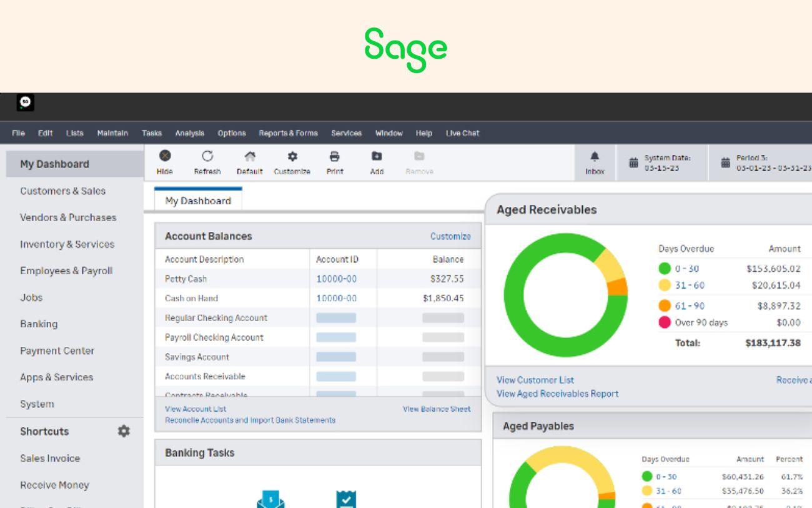This screenshot has height=508, width=812.
Task: Go to Vendors & Purchases
Action: click(x=68, y=217)
